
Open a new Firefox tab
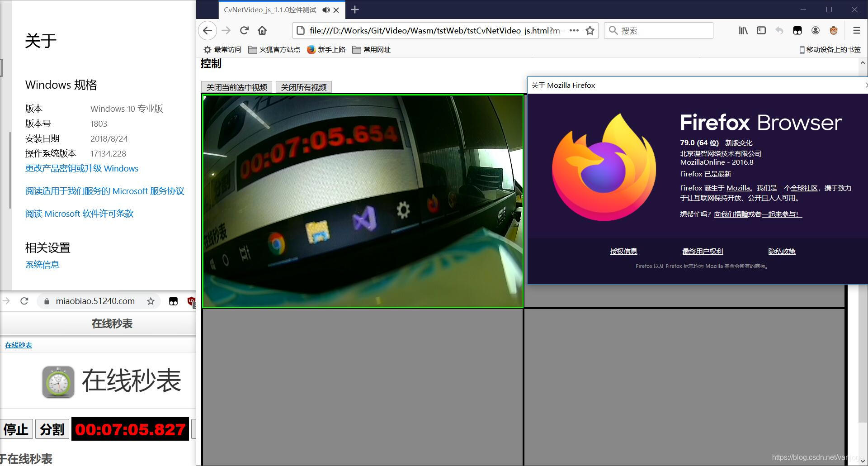pos(355,10)
